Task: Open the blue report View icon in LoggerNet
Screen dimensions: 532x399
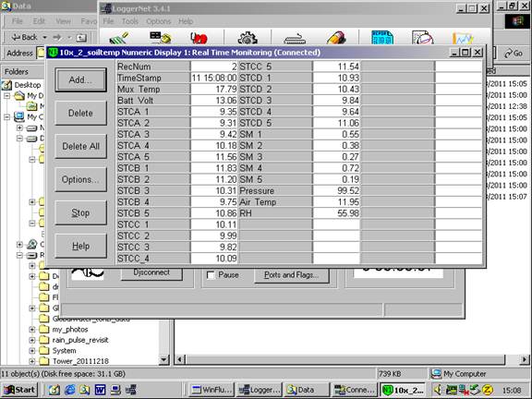Action: pyautogui.click(x=382, y=37)
